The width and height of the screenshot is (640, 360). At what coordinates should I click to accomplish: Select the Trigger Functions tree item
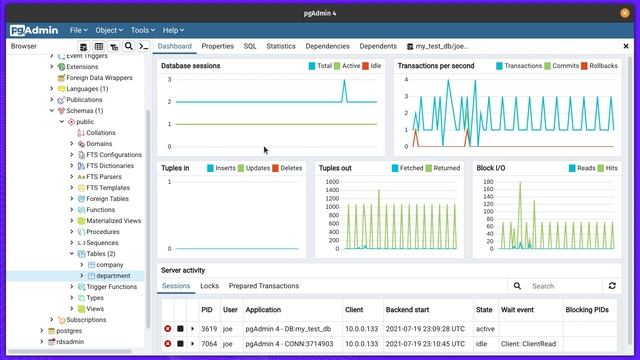coord(111,287)
